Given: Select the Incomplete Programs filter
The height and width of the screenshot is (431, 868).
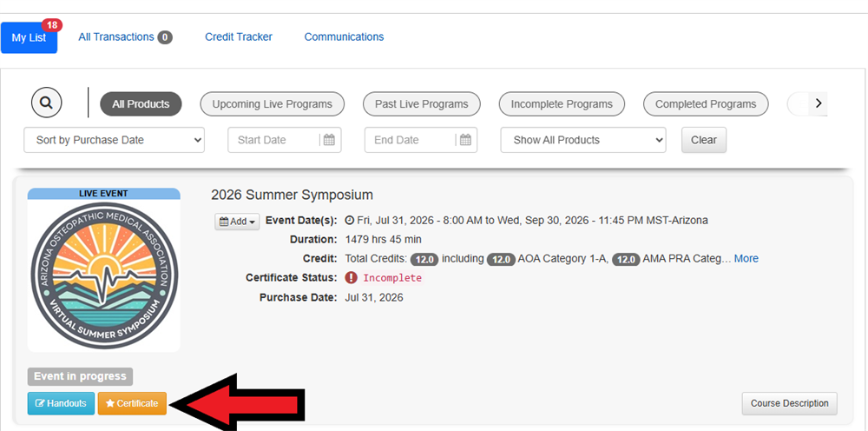Looking at the screenshot, I should [562, 104].
